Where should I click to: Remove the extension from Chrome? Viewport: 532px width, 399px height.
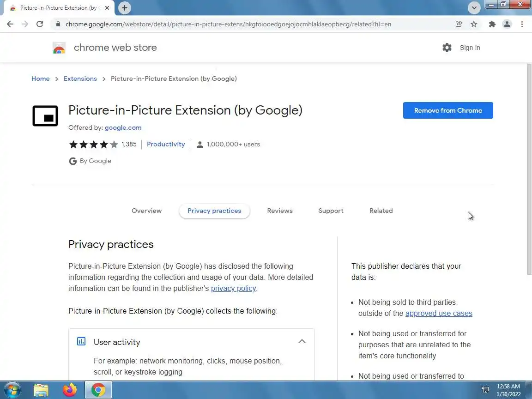coord(448,110)
